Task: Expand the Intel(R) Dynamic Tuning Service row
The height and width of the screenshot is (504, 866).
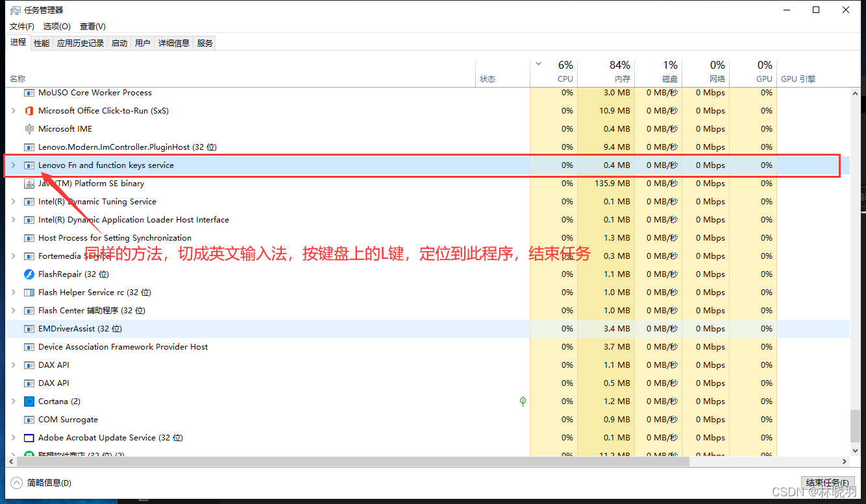Action: [x=14, y=202]
